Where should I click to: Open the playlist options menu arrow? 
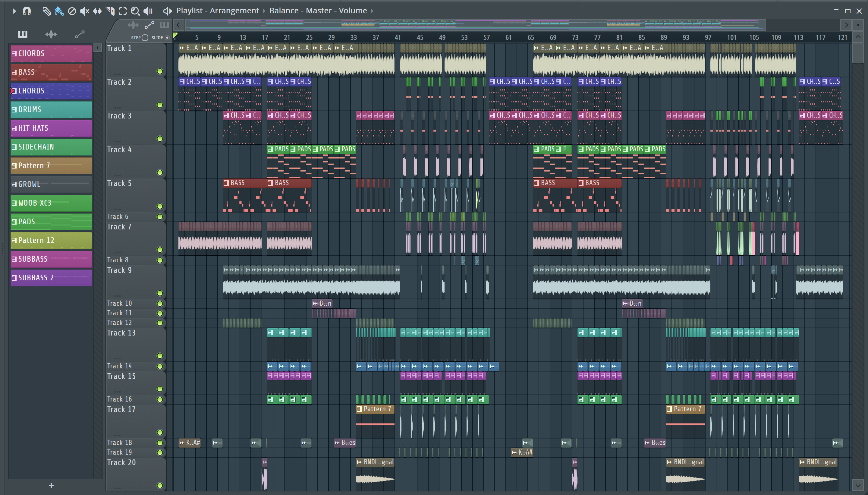pyautogui.click(x=14, y=11)
